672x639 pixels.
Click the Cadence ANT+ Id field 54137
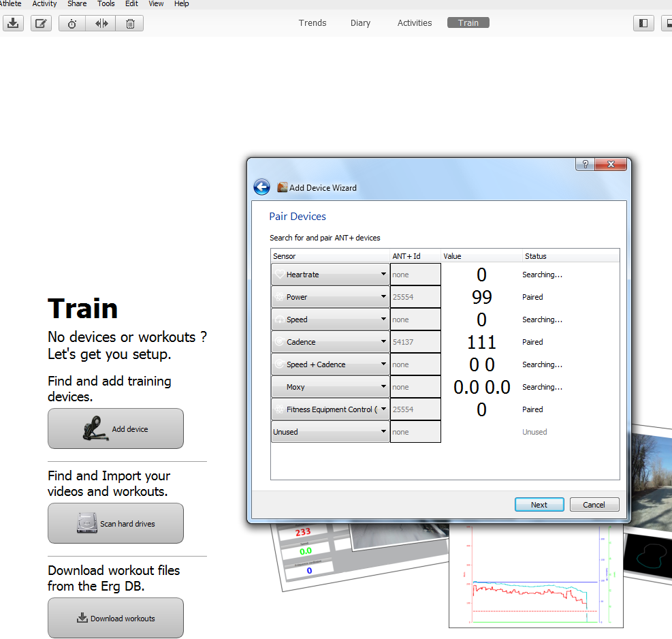point(415,342)
